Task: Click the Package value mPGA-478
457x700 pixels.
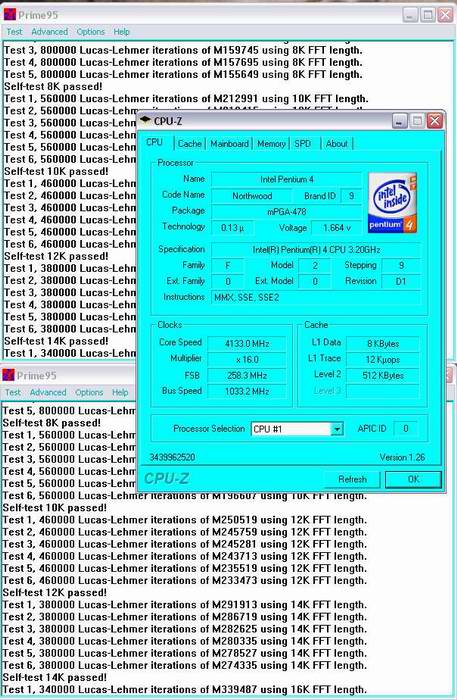Action: pyautogui.click(x=287, y=212)
